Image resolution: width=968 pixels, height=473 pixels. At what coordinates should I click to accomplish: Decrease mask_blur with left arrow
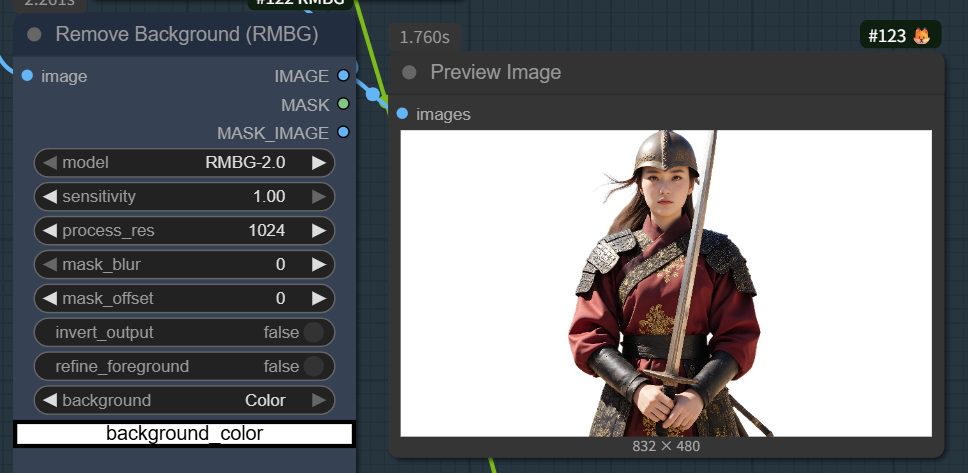click(x=50, y=264)
